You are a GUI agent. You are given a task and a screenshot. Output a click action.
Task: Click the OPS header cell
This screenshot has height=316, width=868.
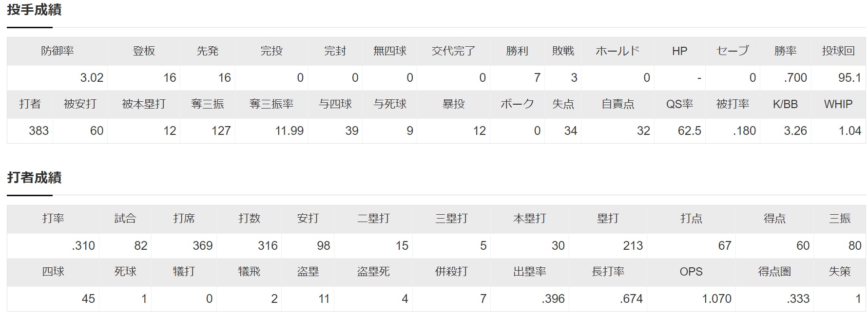click(x=691, y=272)
